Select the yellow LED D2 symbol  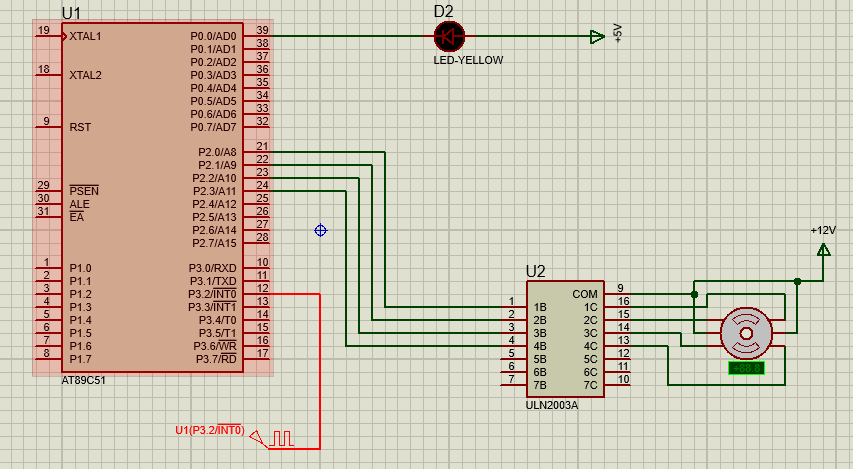click(449, 36)
